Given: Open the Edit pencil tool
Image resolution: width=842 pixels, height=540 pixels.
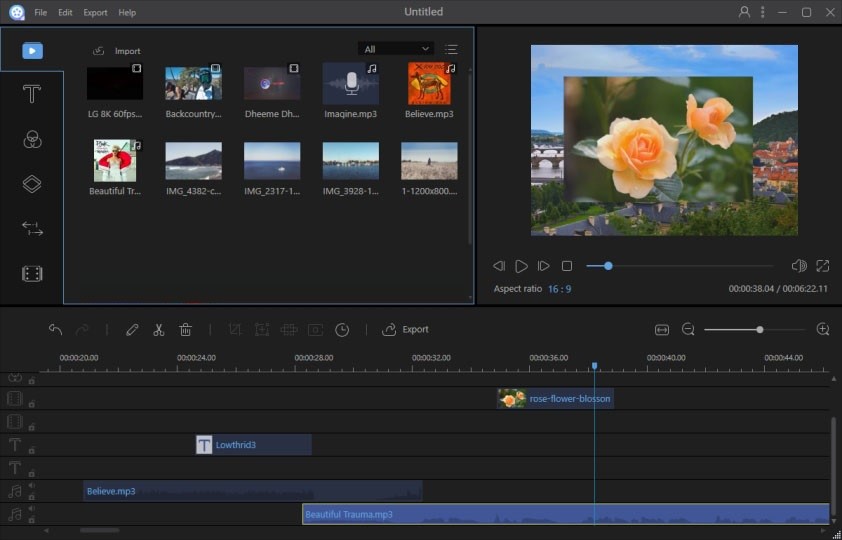Looking at the screenshot, I should coord(132,330).
